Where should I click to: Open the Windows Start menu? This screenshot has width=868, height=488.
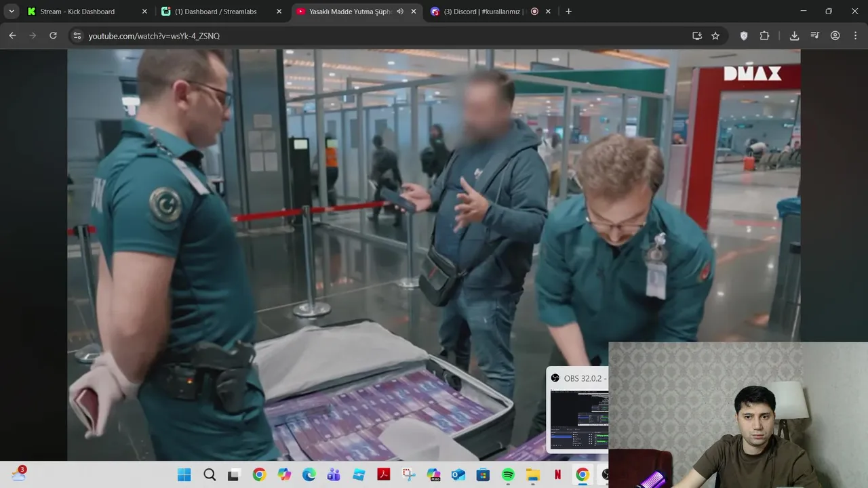click(x=184, y=475)
